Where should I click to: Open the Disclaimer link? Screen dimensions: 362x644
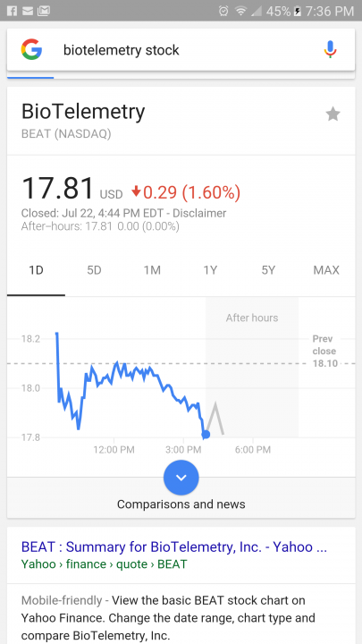coord(199,214)
